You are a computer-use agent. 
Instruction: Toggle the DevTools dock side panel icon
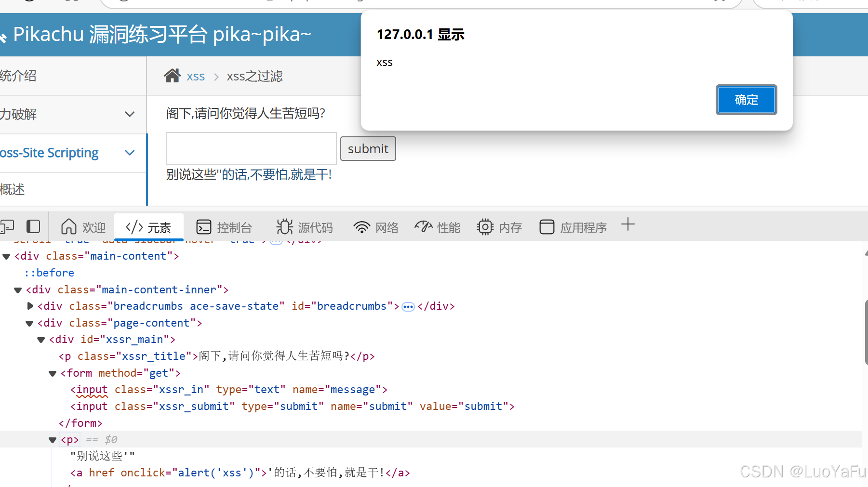pos(33,226)
